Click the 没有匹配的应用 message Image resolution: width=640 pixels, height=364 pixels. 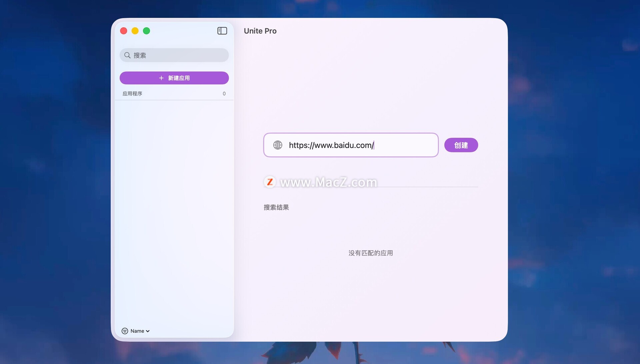371,253
